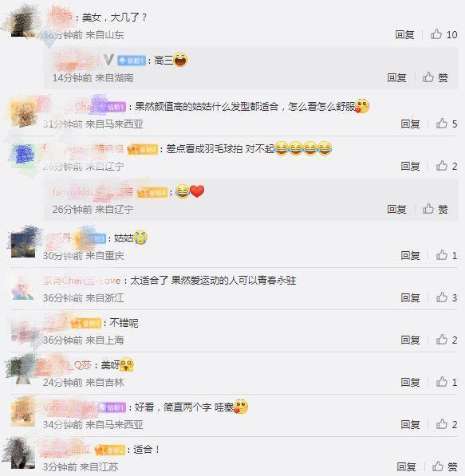Viewport: 465px width, 476px height.
Task: Reply to the '适合！' comment from 江苏
Action: 406,466
